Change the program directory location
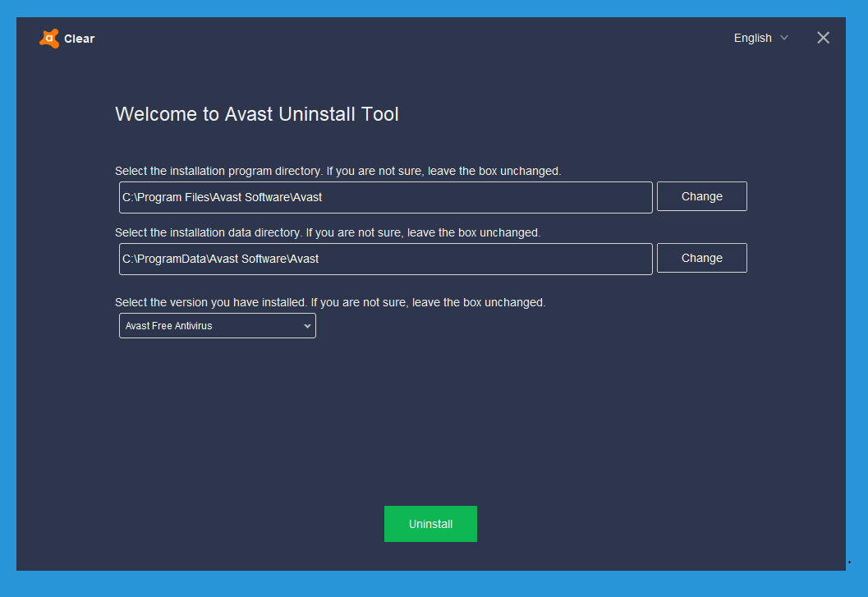This screenshot has width=868, height=597. [x=701, y=196]
